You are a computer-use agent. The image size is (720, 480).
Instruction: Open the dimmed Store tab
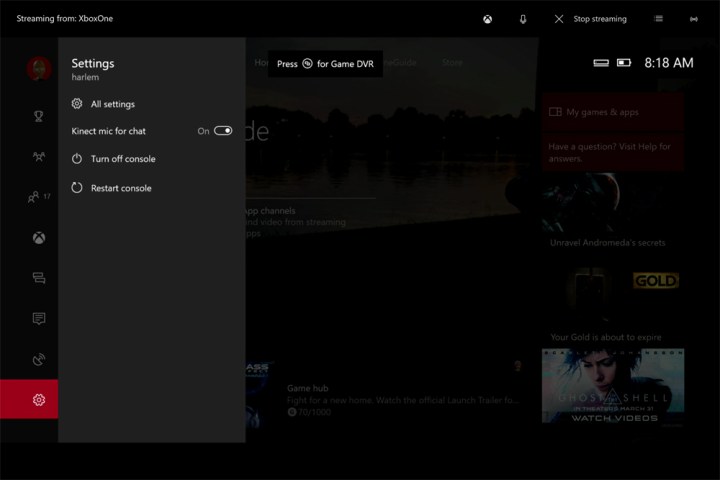click(452, 62)
